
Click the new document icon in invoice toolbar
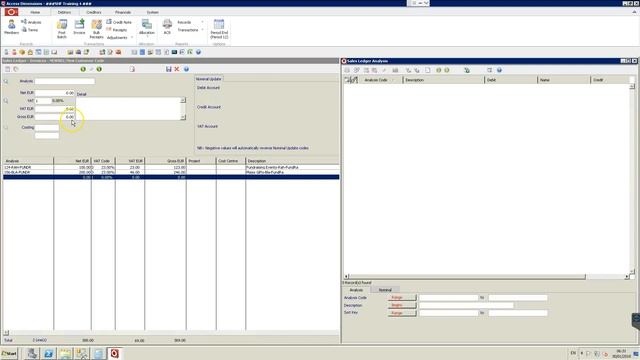pyautogui.click(x=132, y=69)
